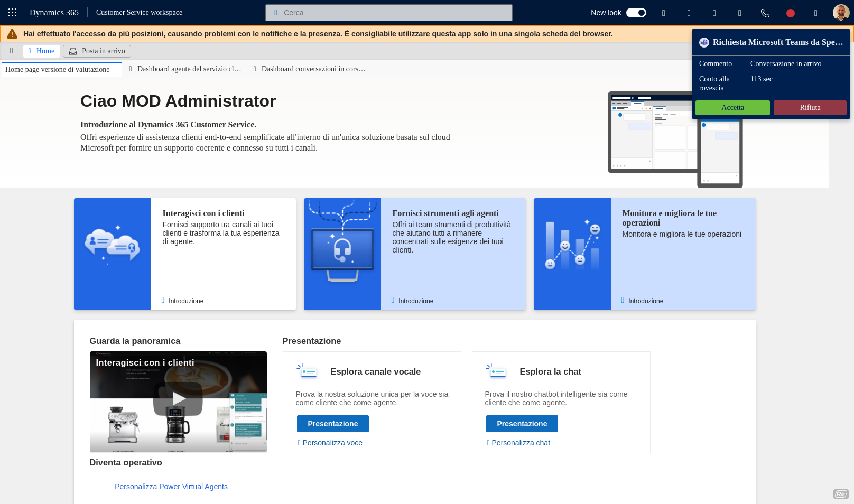The width and height of the screenshot is (854, 504).
Task: Open Personalizza Power Virtual Agents link
Action: (x=171, y=487)
